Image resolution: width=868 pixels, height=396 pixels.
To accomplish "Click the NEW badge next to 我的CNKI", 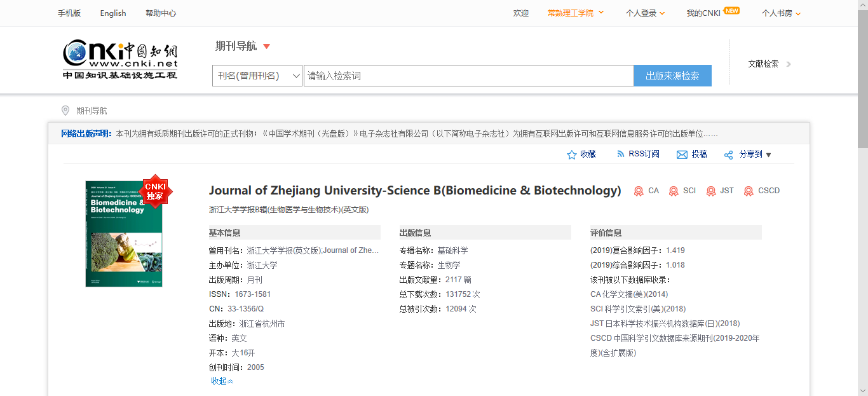I will pyautogui.click(x=731, y=10).
